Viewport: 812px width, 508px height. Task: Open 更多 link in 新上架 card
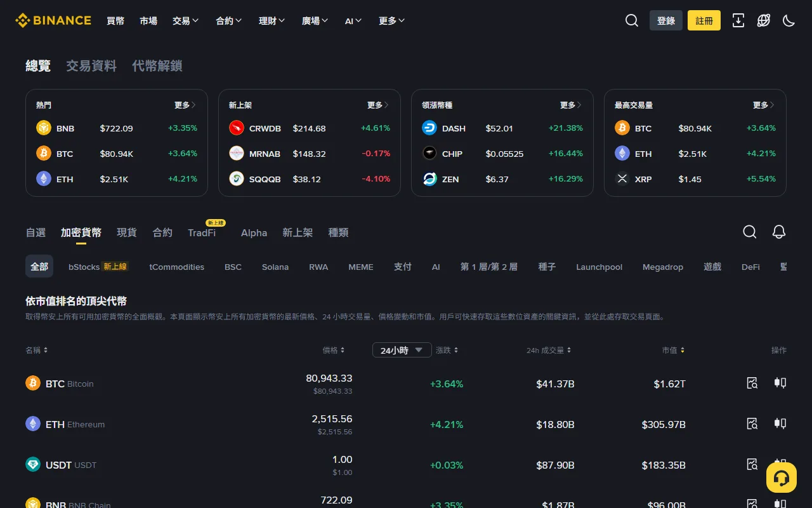(378, 105)
